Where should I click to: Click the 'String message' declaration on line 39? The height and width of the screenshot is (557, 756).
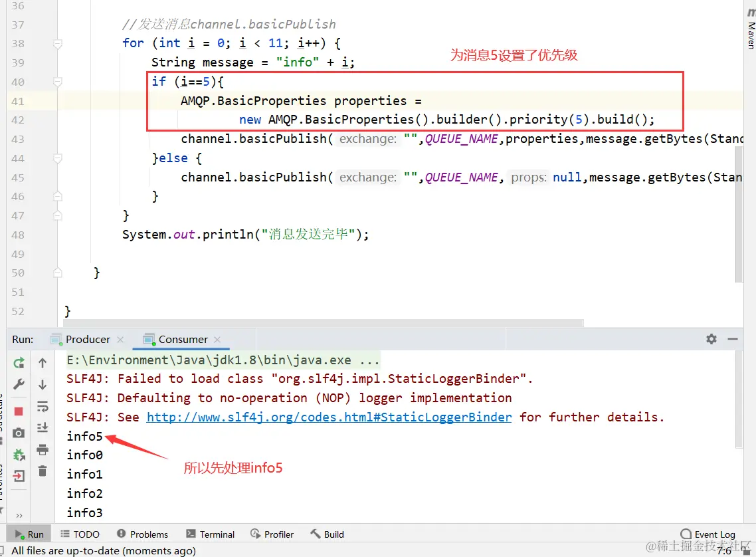coord(203,62)
